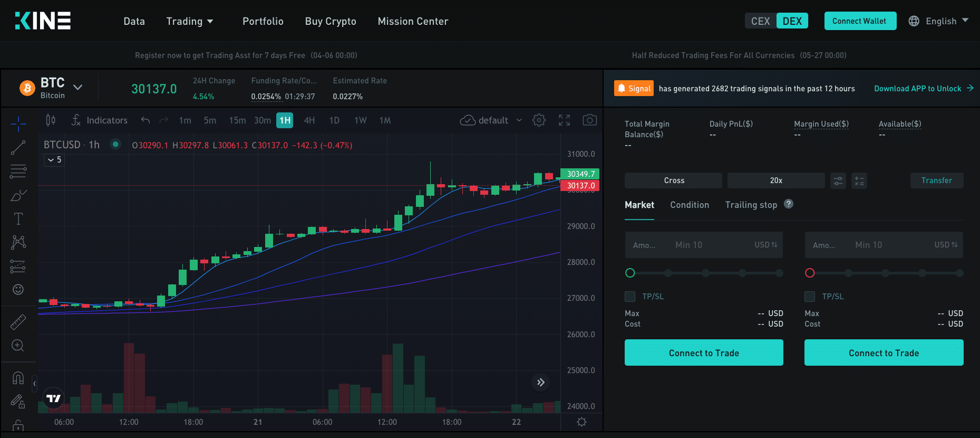The image size is (980, 438).
Task: Go to the Portfolio page
Action: pyautogui.click(x=263, y=21)
